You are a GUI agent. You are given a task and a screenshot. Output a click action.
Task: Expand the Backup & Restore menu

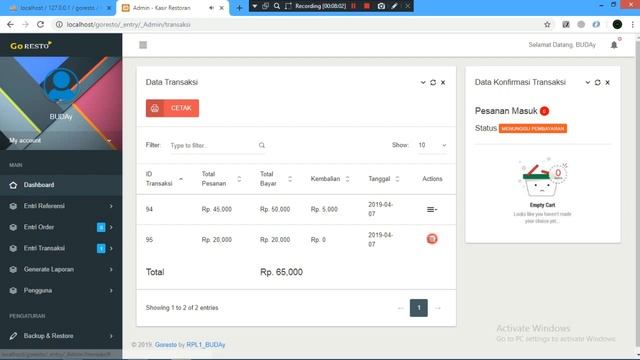(61, 336)
